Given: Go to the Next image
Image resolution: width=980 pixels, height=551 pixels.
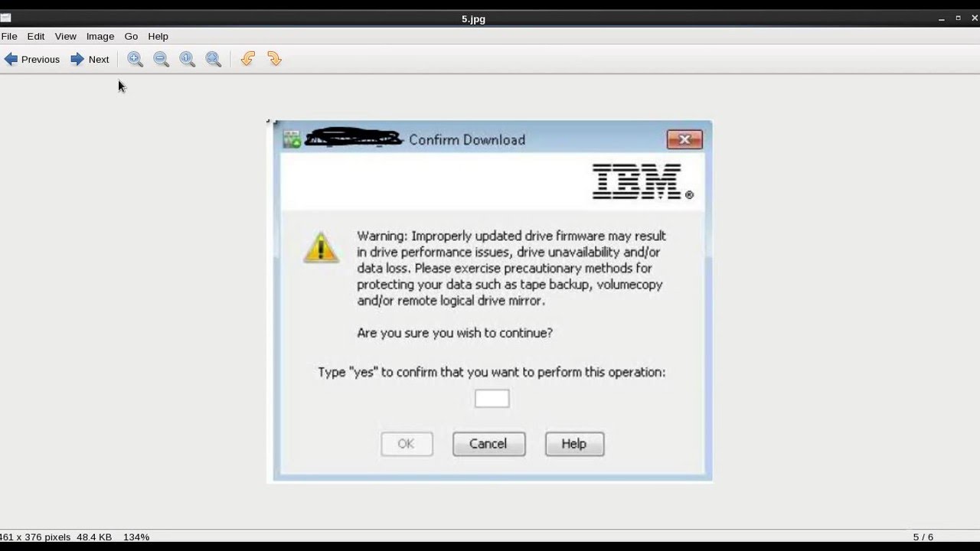Looking at the screenshot, I should [x=90, y=59].
